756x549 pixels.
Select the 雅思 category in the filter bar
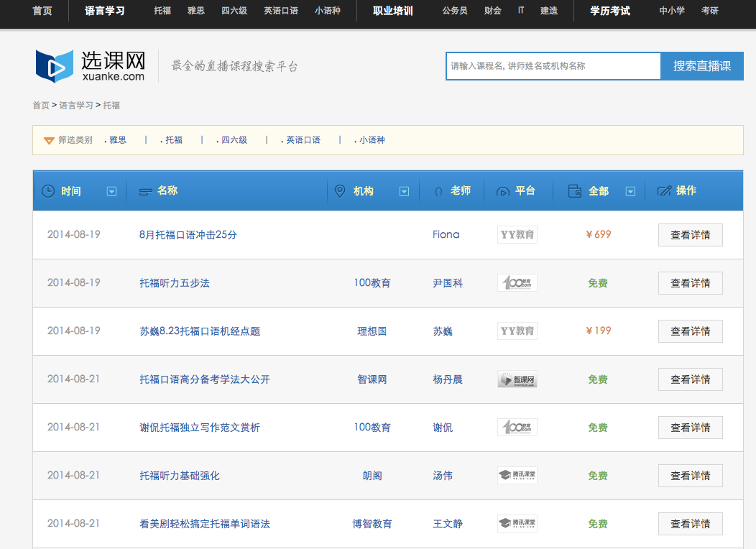click(x=119, y=140)
